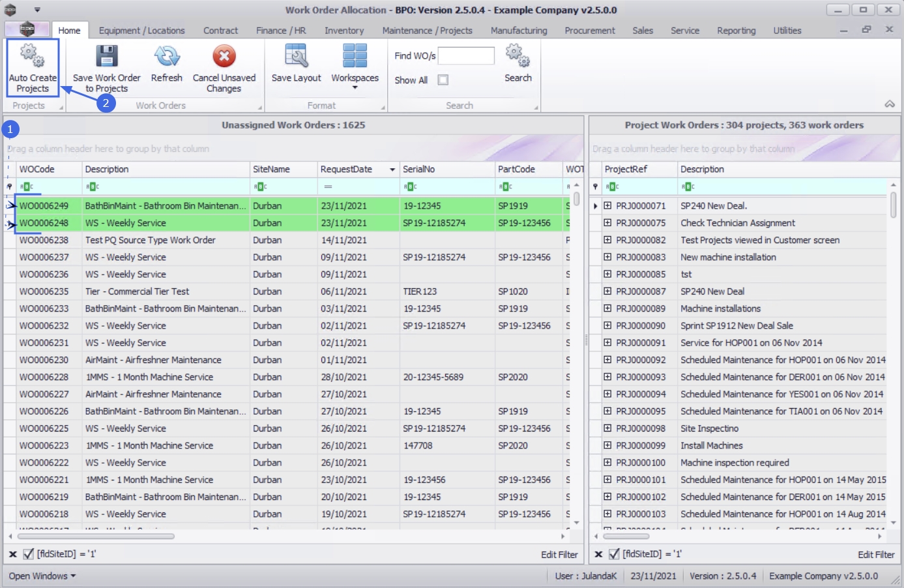Open the Manufacturing ribbon tab
Viewport: 904px width, 588px height.
(x=519, y=30)
